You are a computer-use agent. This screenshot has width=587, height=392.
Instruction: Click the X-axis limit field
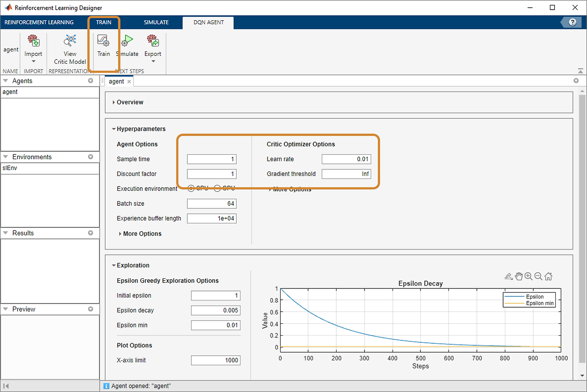[216, 360]
